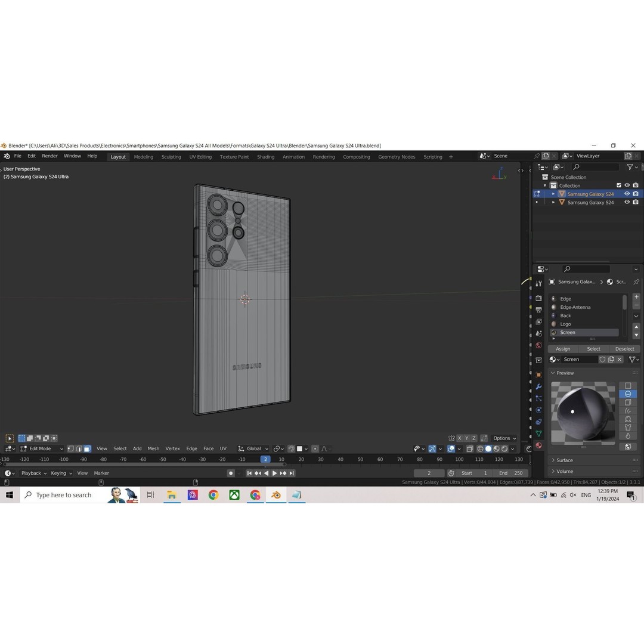Expand Surface panel
644x644 pixels.
point(594,460)
